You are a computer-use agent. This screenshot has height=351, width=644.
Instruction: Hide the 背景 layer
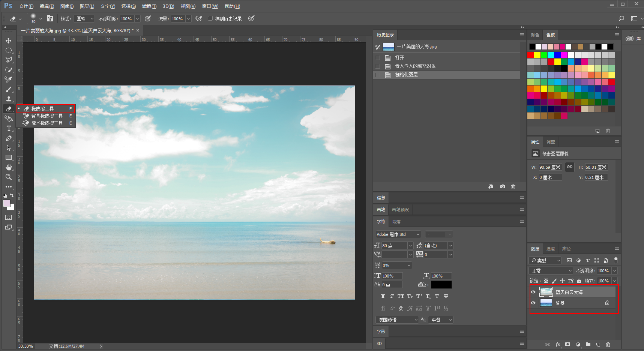533,303
